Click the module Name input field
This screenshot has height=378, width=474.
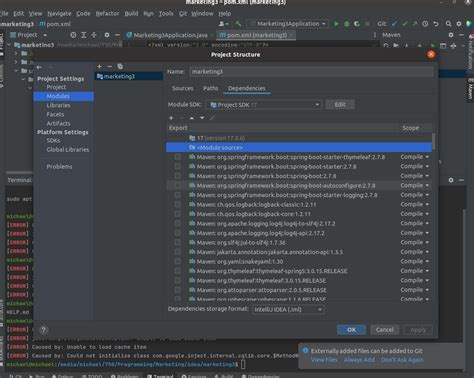click(311, 72)
